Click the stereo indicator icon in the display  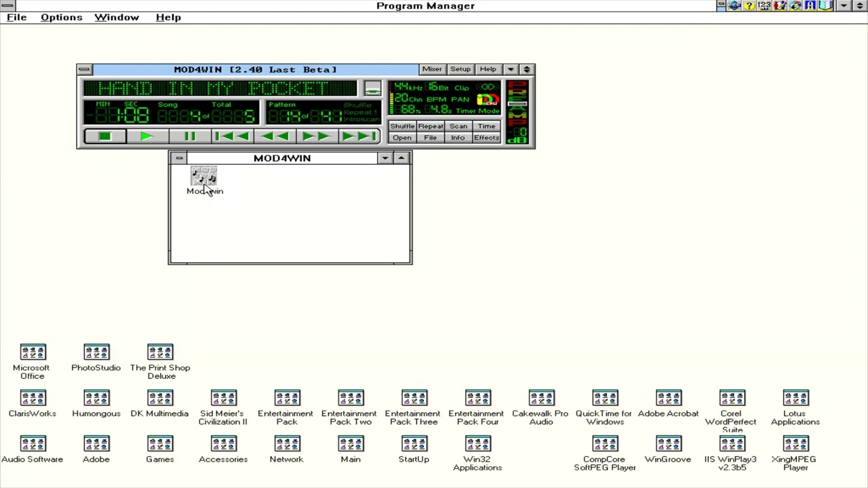coord(488,87)
